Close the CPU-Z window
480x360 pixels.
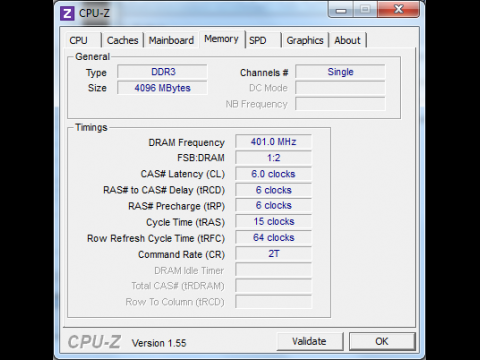[398, 9]
